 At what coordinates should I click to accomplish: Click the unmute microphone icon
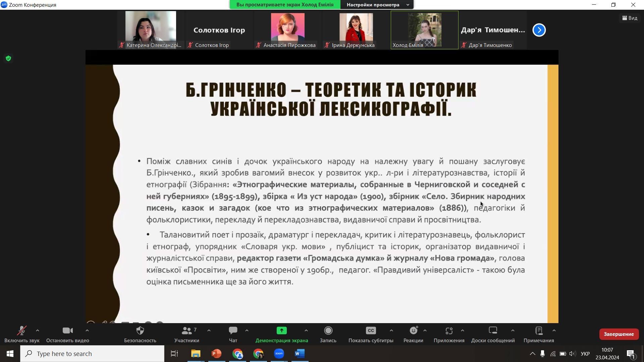pos(21,331)
